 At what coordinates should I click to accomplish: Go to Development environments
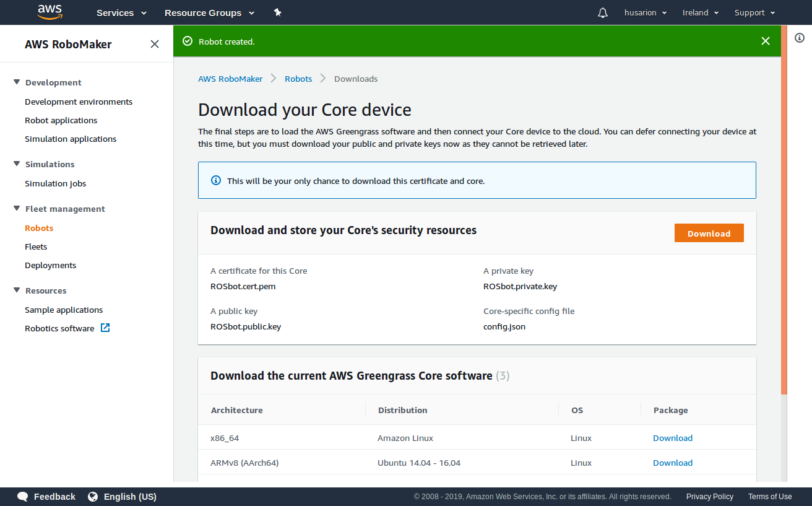(x=79, y=102)
